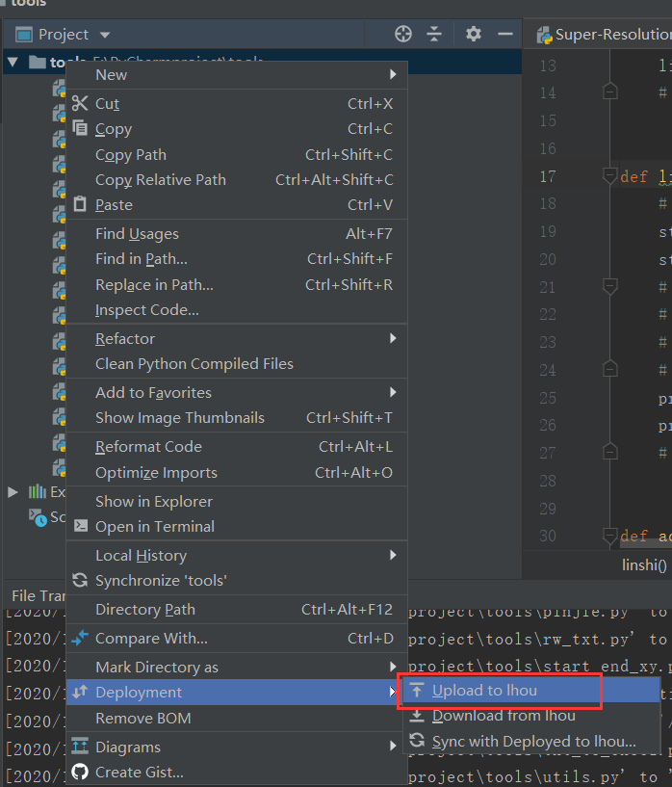This screenshot has height=787, width=672.
Task: Expand the Refactor submenu arrow
Action: (393, 339)
